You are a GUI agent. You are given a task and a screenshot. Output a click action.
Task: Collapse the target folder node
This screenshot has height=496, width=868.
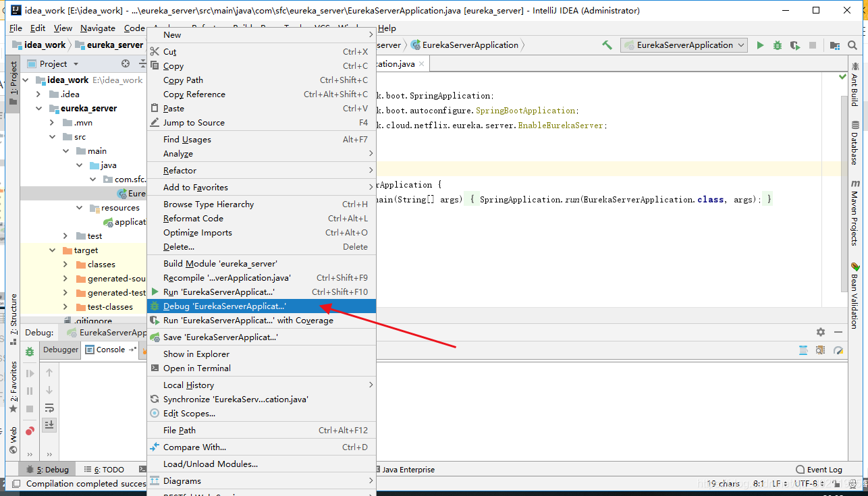point(52,250)
